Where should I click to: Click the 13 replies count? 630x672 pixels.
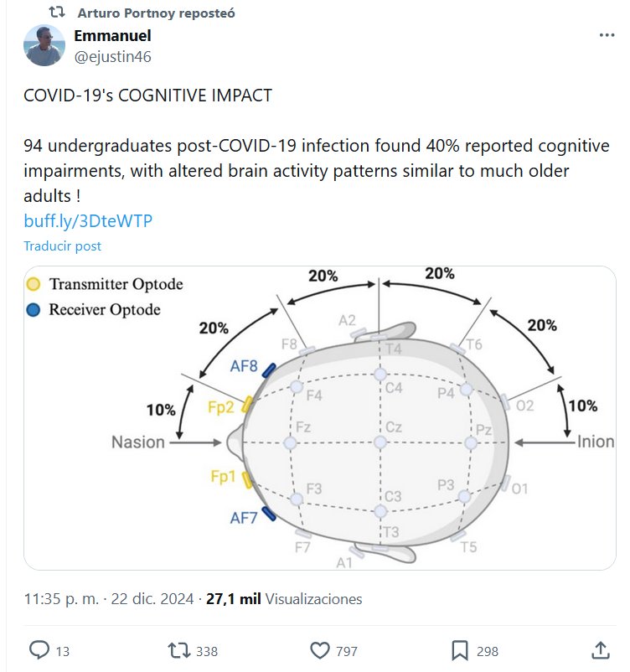point(64,651)
